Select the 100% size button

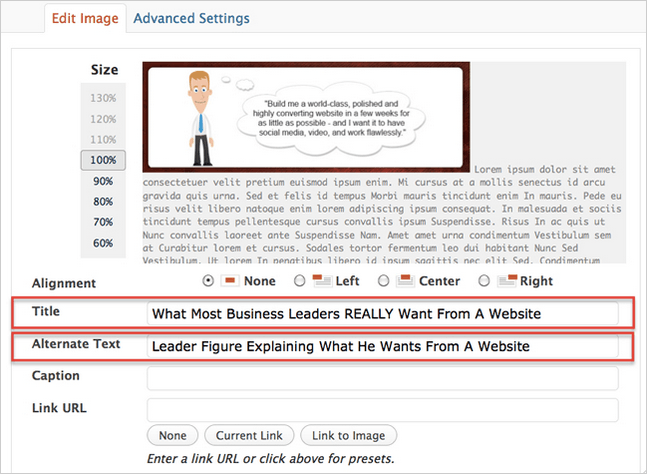point(103,160)
